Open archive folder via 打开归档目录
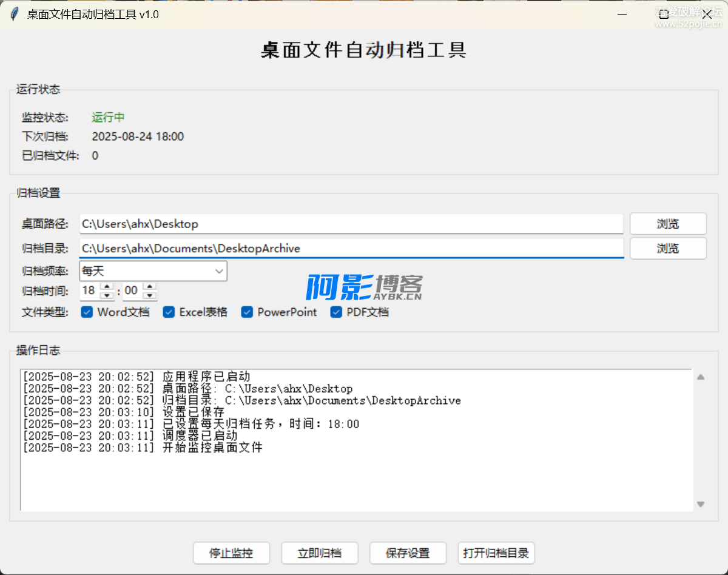The height and width of the screenshot is (575, 728). point(496,553)
